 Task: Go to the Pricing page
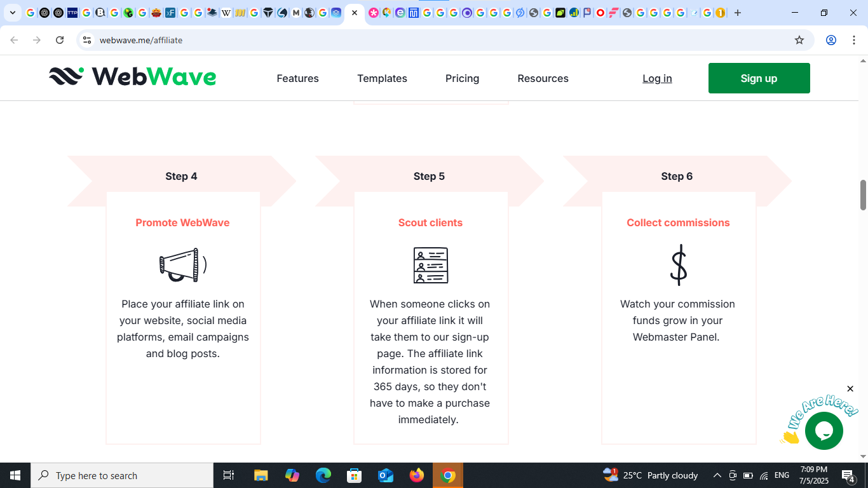[x=462, y=78]
